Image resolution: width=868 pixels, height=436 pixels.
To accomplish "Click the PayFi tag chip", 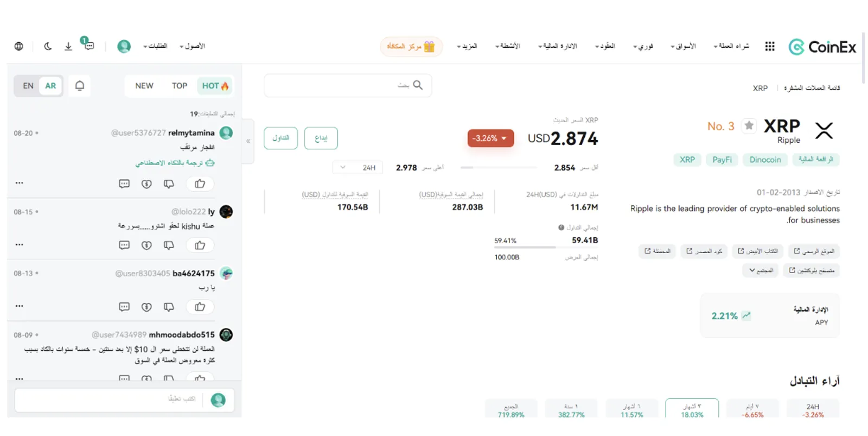I will [x=722, y=160].
